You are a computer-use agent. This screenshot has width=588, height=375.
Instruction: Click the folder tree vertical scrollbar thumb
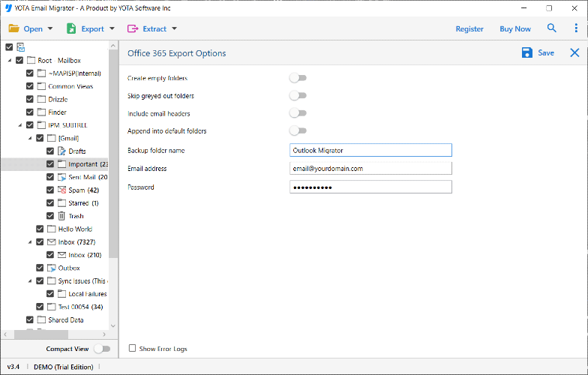[113, 154]
